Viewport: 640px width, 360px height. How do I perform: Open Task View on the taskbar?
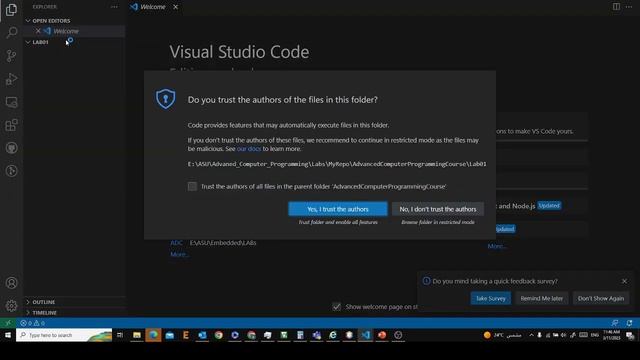120,335
